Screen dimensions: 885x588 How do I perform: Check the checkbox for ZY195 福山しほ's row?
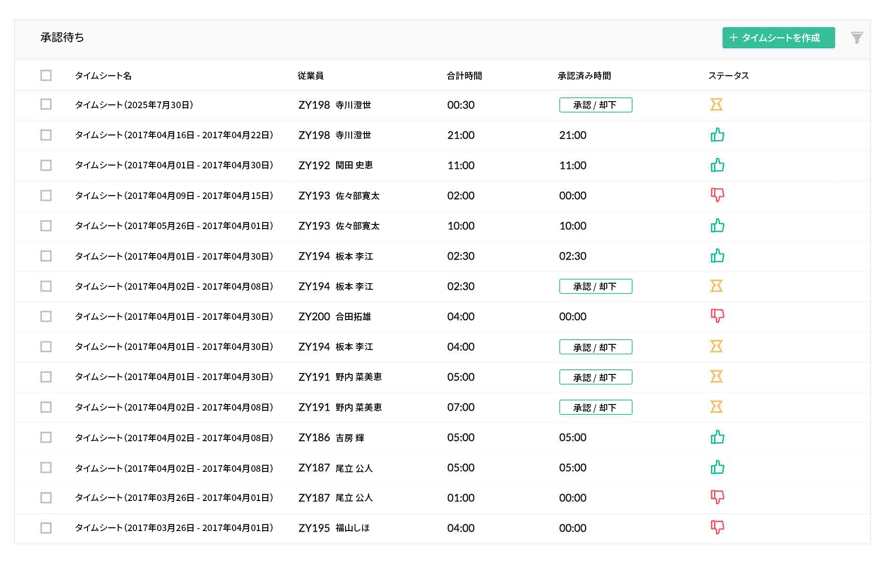click(x=46, y=528)
